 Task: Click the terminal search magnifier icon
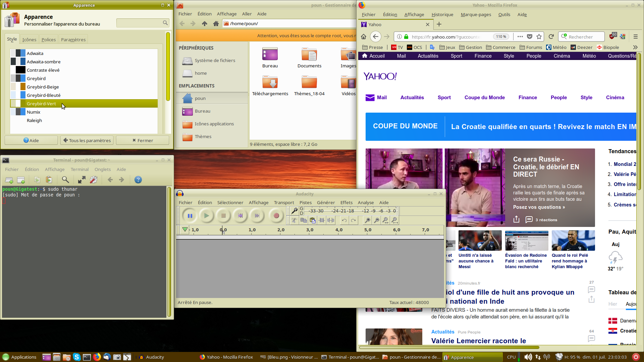(x=65, y=180)
